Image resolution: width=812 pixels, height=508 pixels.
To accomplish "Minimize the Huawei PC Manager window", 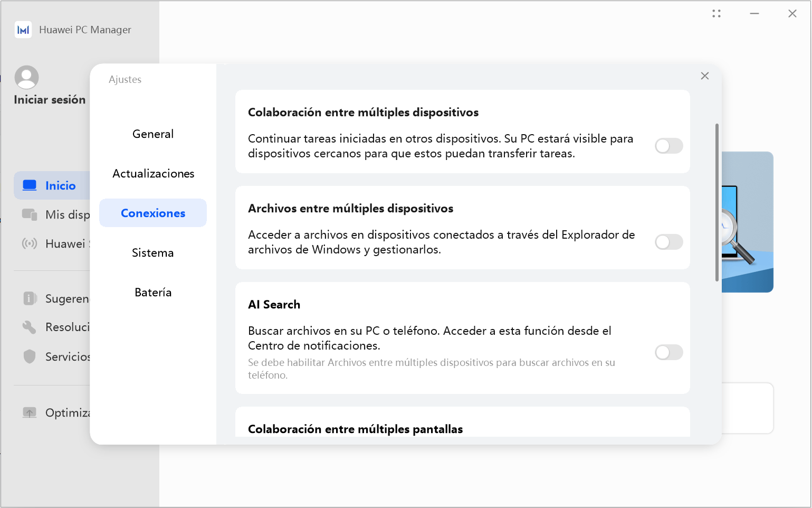I will tap(754, 14).
